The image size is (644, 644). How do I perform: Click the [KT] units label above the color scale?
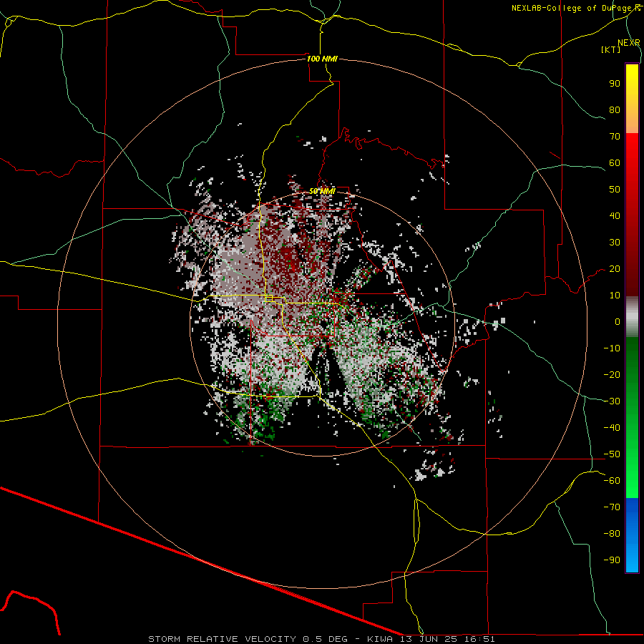(610, 49)
